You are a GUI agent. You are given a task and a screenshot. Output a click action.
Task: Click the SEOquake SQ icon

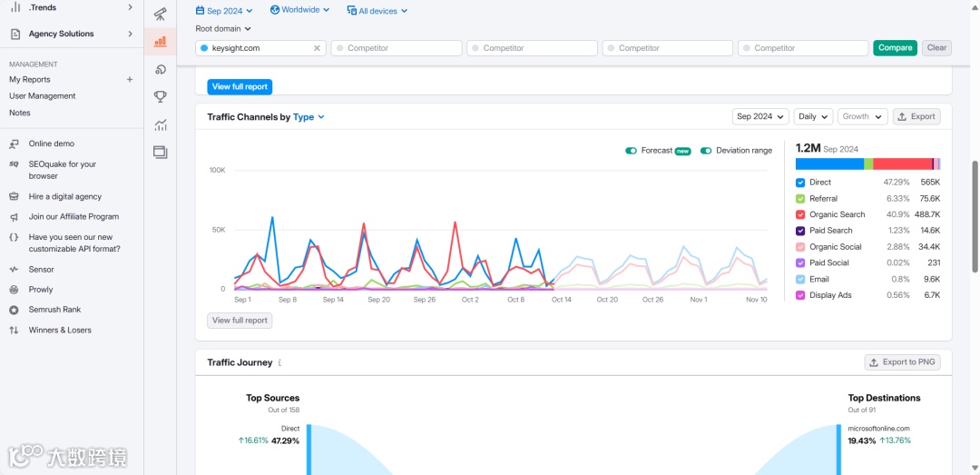coord(14,164)
